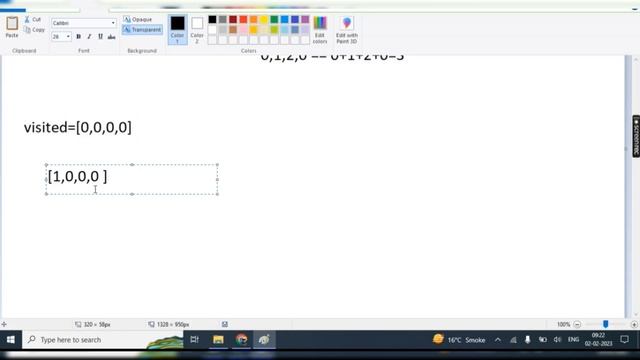Pick the lime color swatch
Screen dimensions: 640x360
[274, 29]
